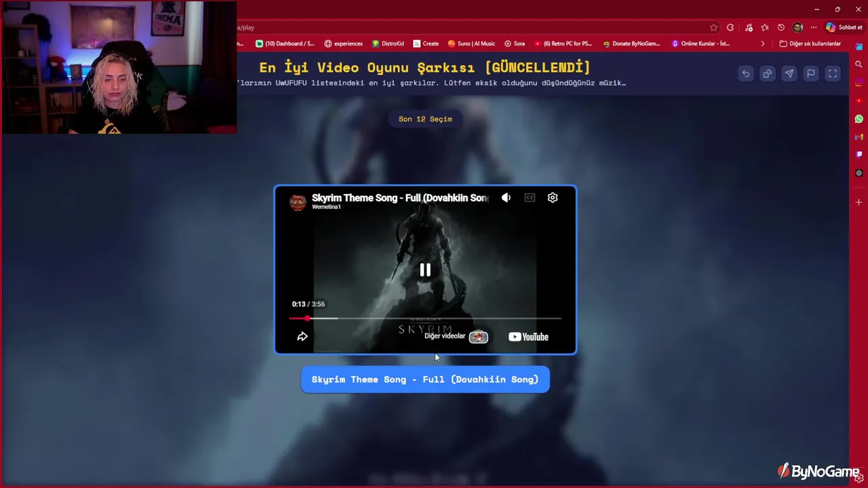The height and width of the screenshot is (488, 868).
Task: Click the Wemetina1 channel avatar
Action: (x=298, y=202)
